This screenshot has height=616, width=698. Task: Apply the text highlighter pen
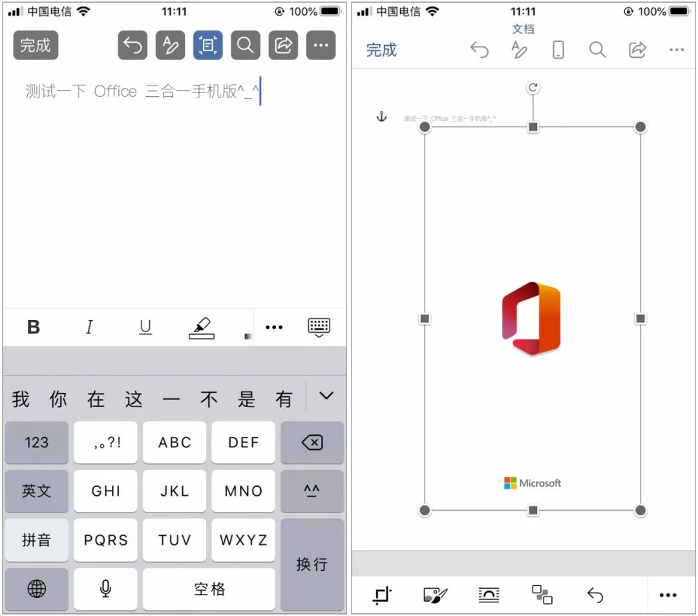coord(202,328)
